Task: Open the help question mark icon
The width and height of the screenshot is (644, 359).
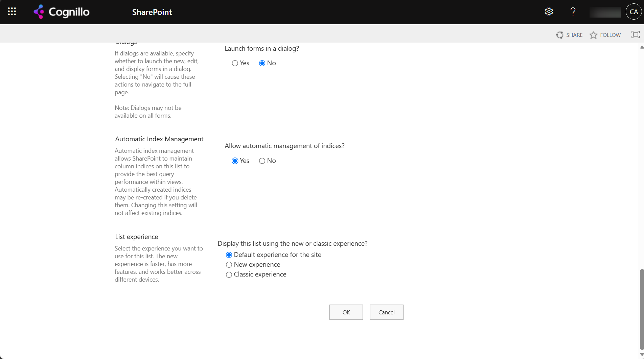Action: coord(573,11)
